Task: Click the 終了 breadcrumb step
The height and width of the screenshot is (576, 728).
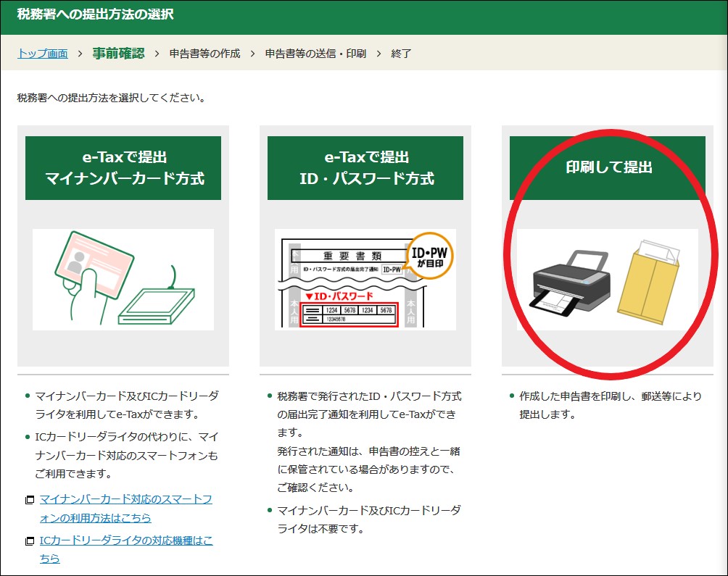Action: tap(401, 54)
